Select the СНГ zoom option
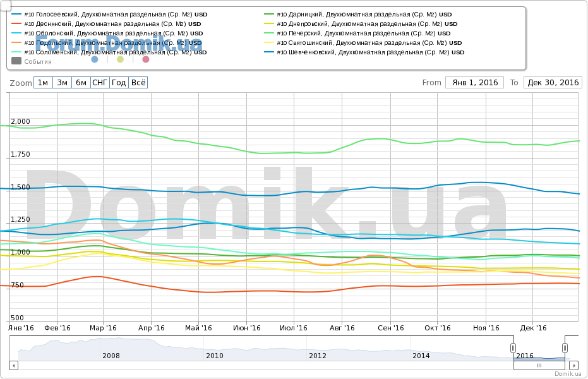The image size is (588, 379). 100,83
